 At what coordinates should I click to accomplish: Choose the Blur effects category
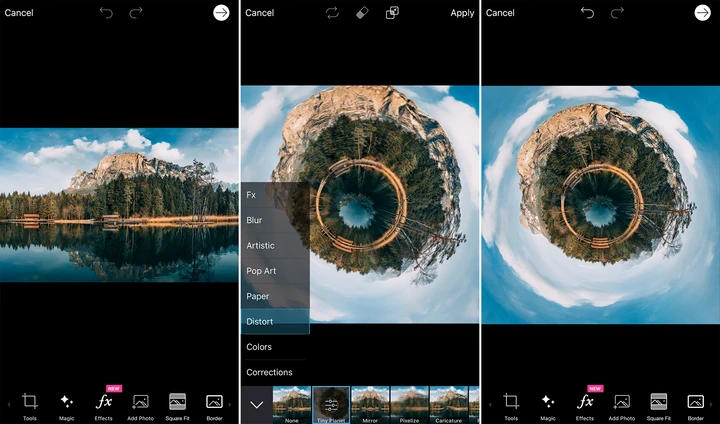pos(275,220)
